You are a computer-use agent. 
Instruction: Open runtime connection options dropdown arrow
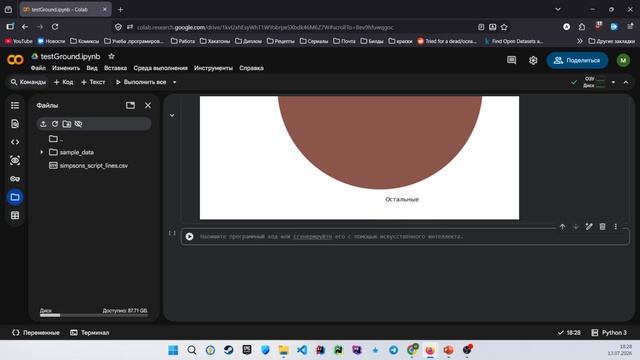(x=613, y=82)
